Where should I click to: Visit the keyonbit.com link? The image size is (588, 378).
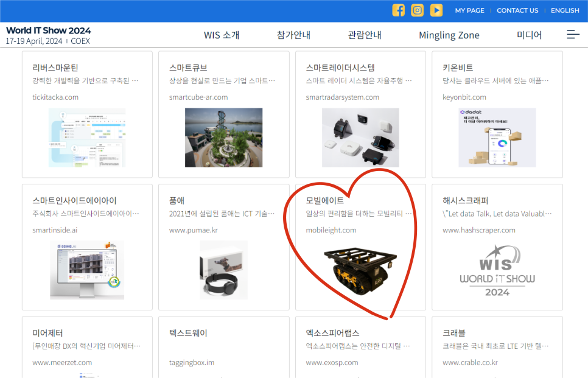tap(464, 97)
